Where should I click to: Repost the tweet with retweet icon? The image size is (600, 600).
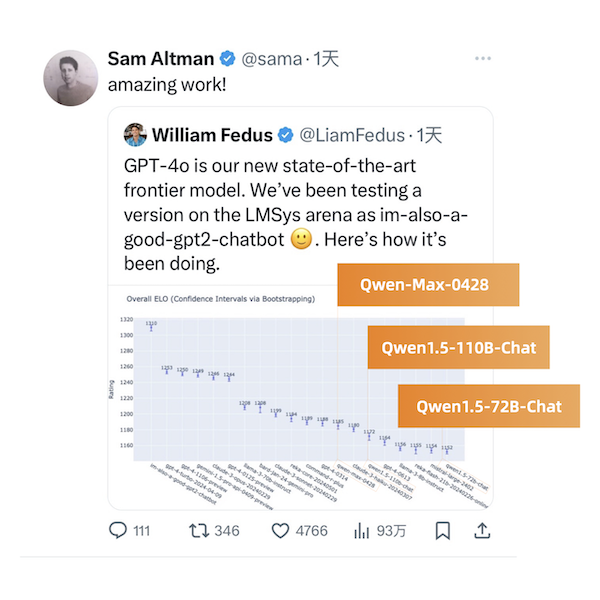pos(199,531)
